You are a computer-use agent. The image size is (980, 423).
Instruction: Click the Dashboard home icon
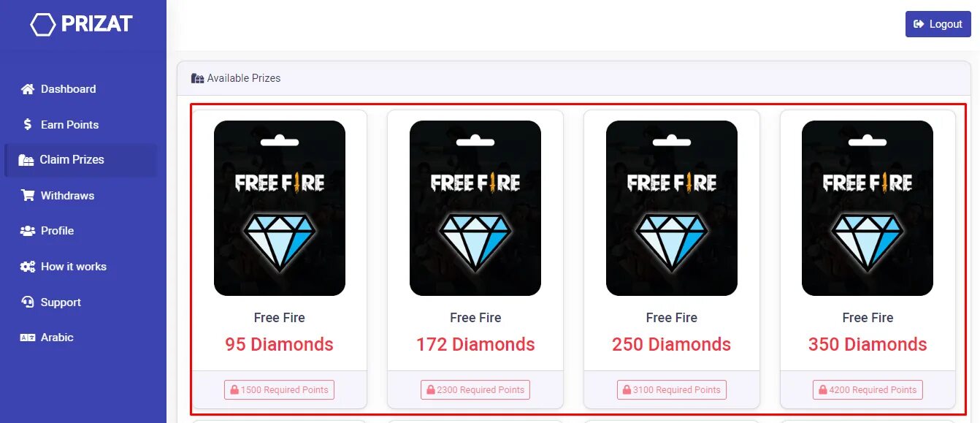[x=28, y=89]
